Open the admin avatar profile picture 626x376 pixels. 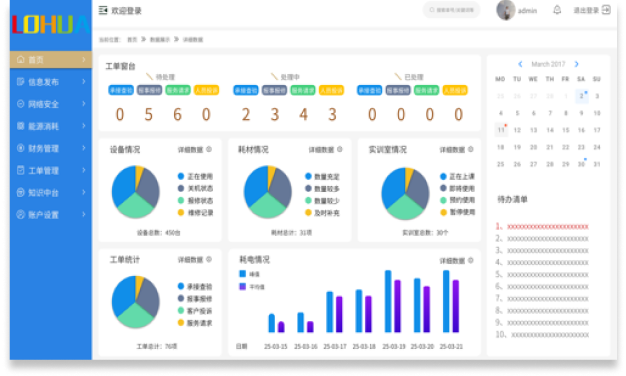click(x=506, y=10)
